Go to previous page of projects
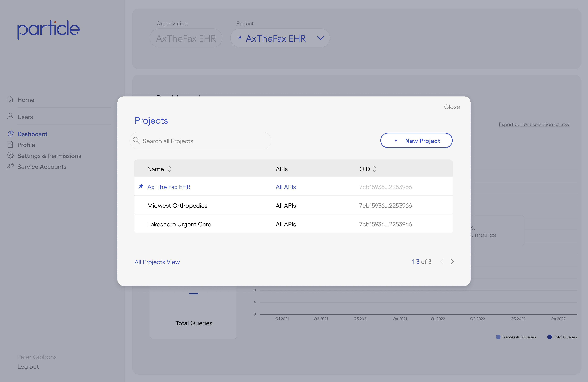Viewport: 588px width, 382px height. [x=442, y=262]
